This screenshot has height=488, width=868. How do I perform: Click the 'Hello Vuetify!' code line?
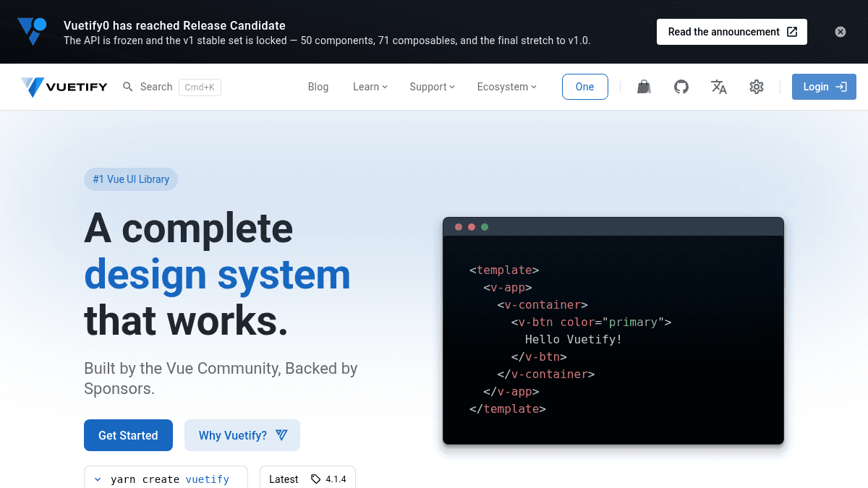[x=574, y=339]
